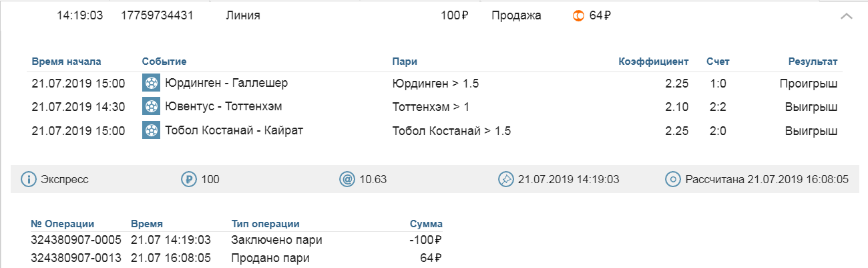Click the Коэффициент column header
868x268 pixels.
653,61
